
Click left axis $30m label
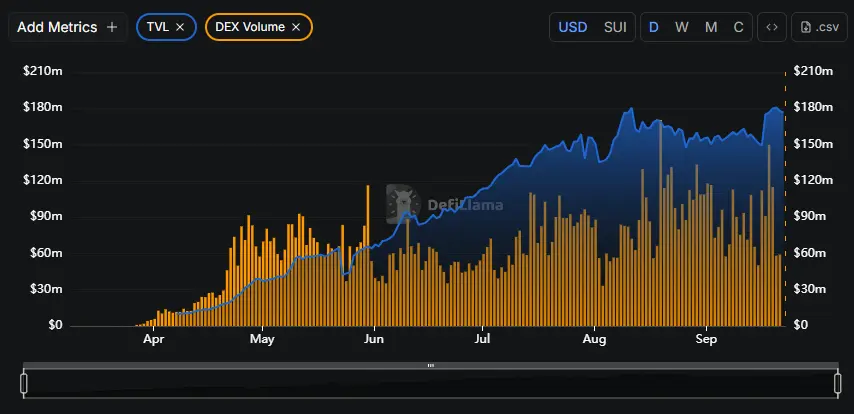pos(46,289)
